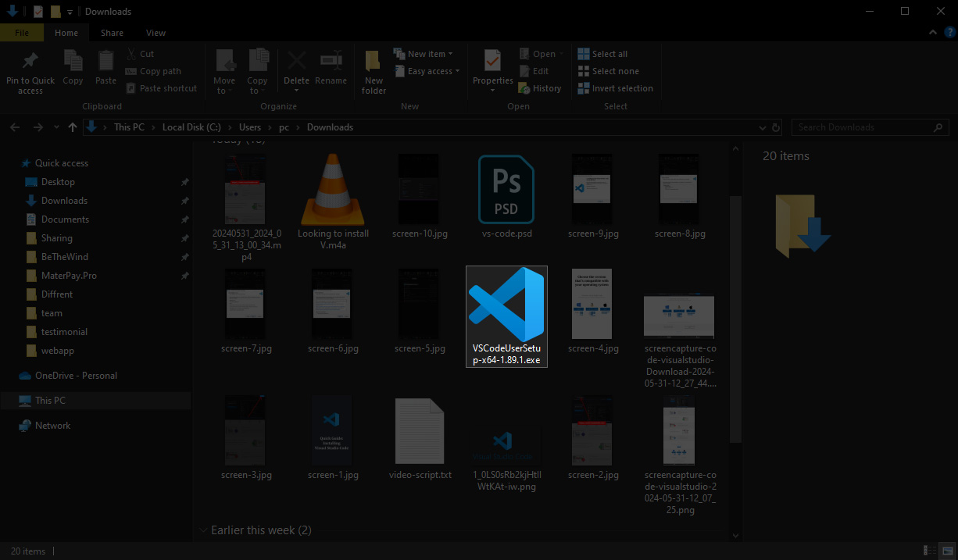Image resolution: width=958 pixels, height=560 pixels.
Task: Open the Open command dropdown in the ribbon
Action: click(x=560, y=54)
